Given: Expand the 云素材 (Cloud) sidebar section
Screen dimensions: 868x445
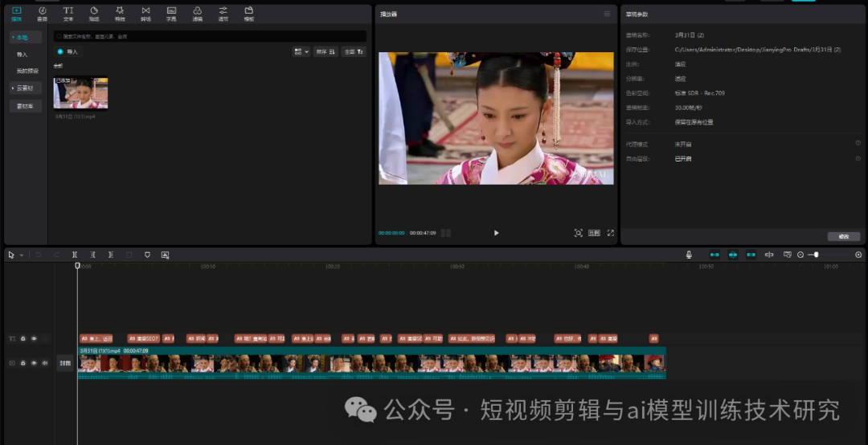Looking at the screenshot, I should tap(26, 88).
